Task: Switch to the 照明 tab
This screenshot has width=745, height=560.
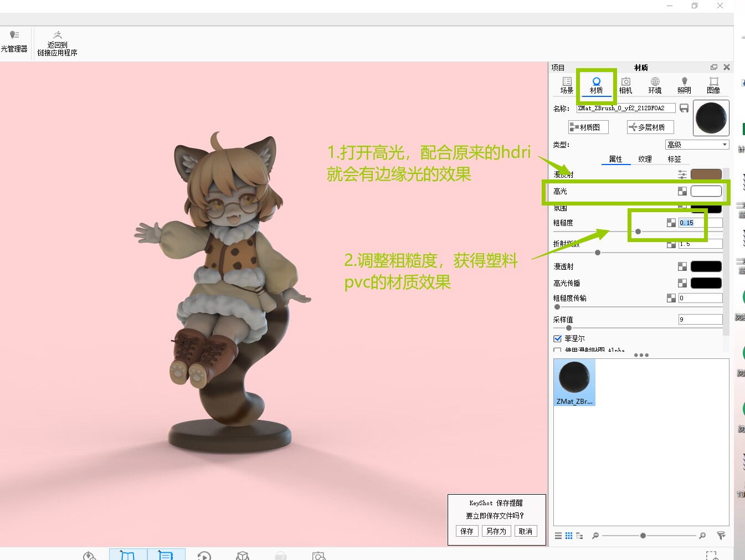Action: pos(684,85)
